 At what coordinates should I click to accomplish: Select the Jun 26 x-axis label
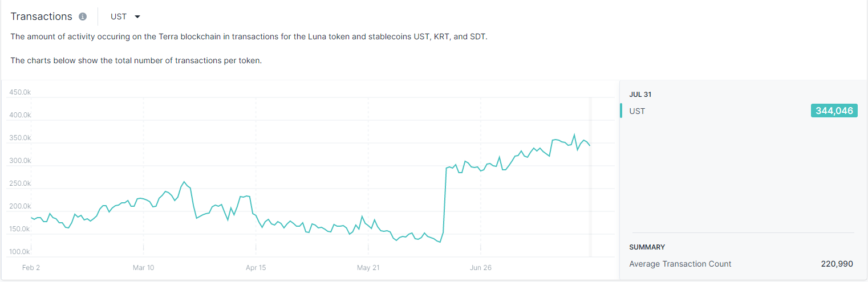tap(480, 268)
